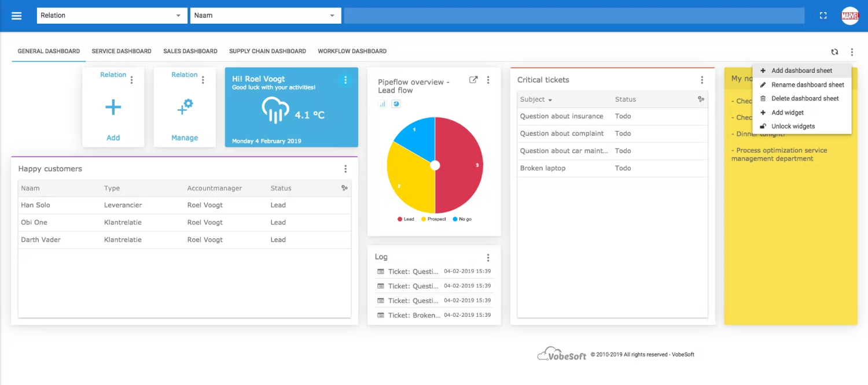The image size is (868, 385).
Task: Open Log widget options menu
Action: 488,257
